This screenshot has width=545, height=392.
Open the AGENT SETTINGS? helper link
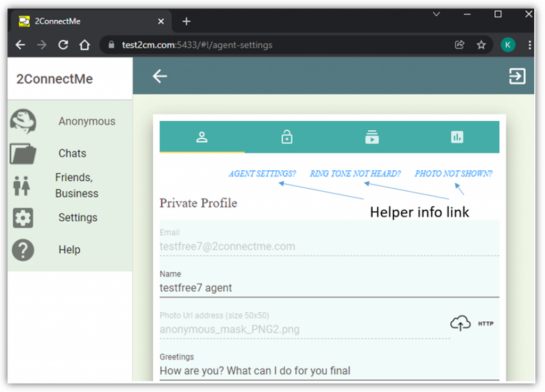coord(262,174)
